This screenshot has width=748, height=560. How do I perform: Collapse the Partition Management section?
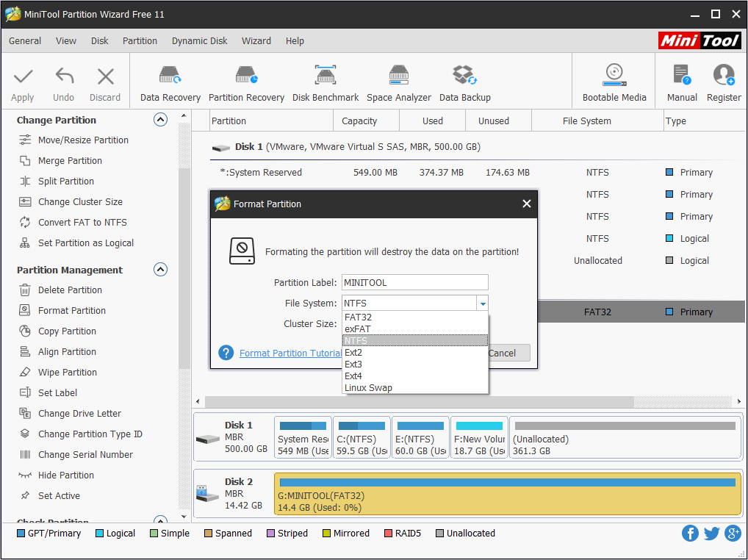click(160, 269)
